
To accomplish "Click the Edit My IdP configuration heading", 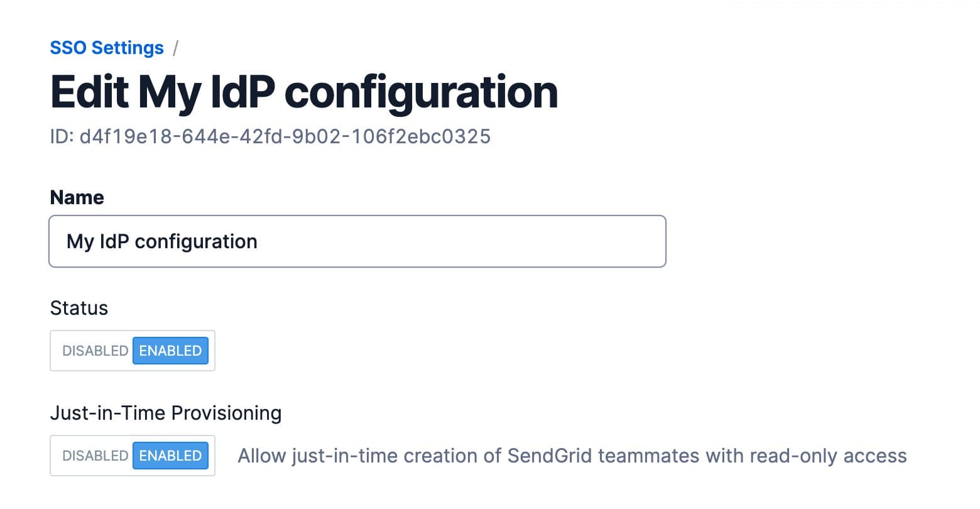I will pos(304,91).
